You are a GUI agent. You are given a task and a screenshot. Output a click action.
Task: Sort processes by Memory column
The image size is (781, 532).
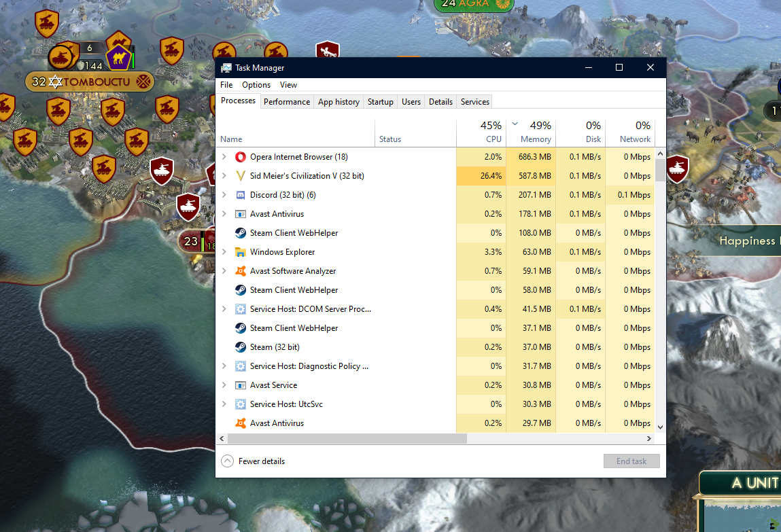pyautogui.click(x=531, y=132)
